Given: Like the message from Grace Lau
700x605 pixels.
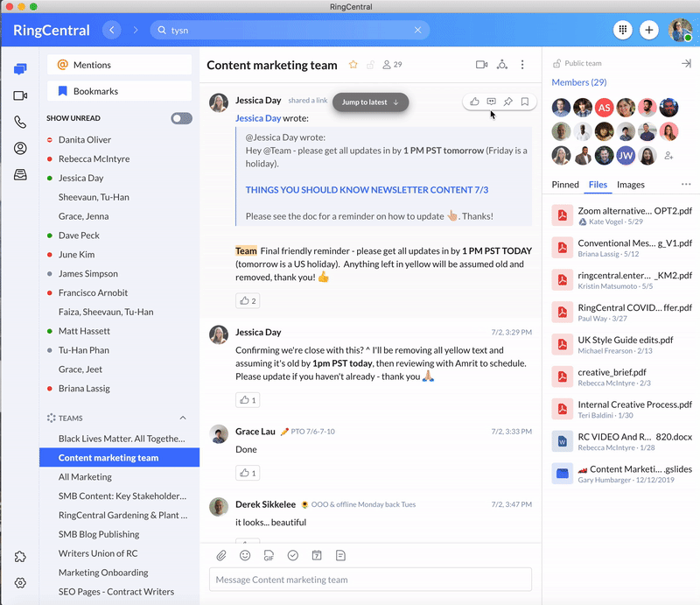Looking at the screenshot, I should 247,473.
